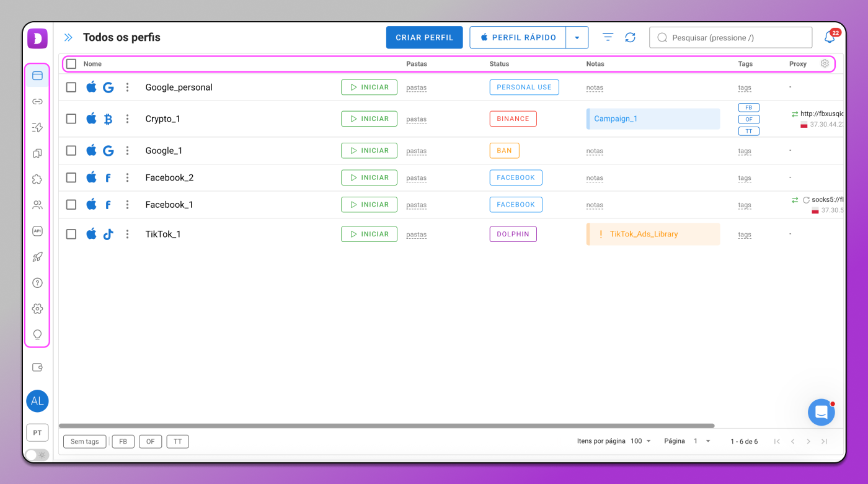868x484 pixels.
Task: Open three-dot menu for TikTok_1
Action: (x=127, y=234)
